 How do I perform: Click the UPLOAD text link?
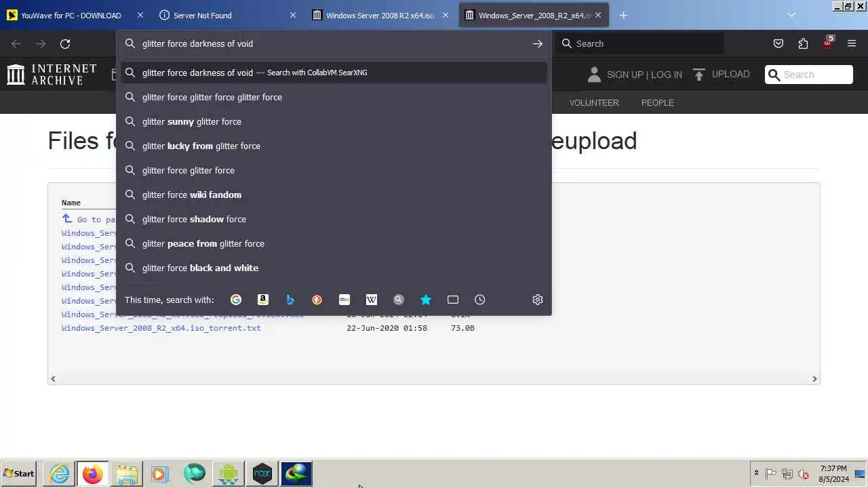point(730,74)
